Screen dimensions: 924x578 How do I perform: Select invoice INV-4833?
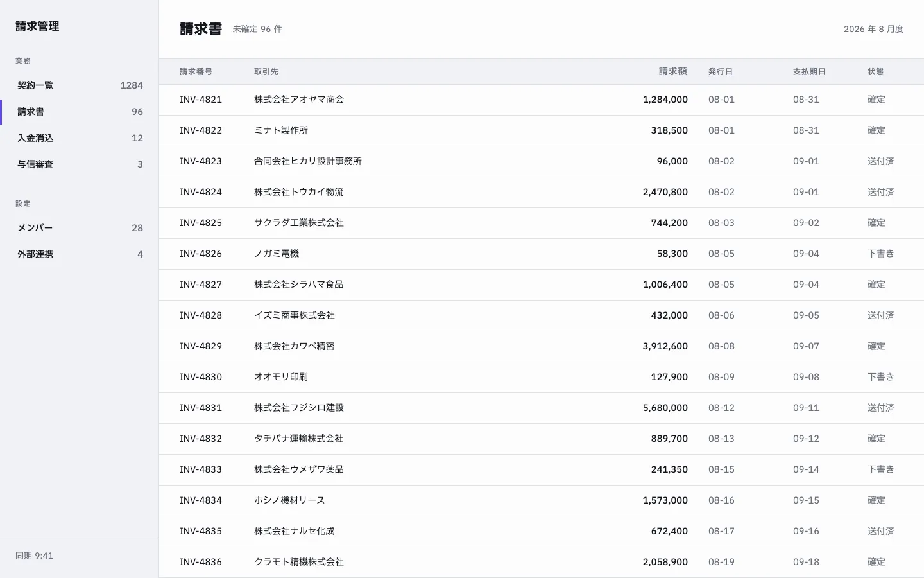point(201,469)
